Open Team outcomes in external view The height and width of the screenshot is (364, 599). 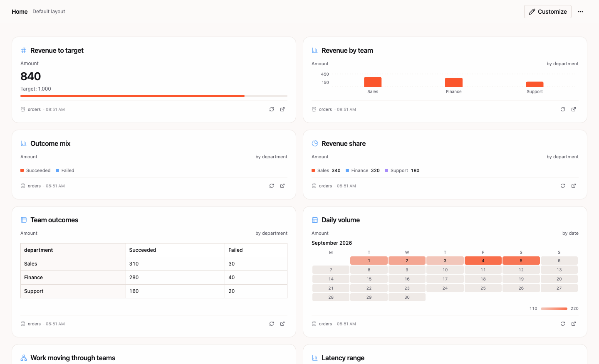pos(282,324)
